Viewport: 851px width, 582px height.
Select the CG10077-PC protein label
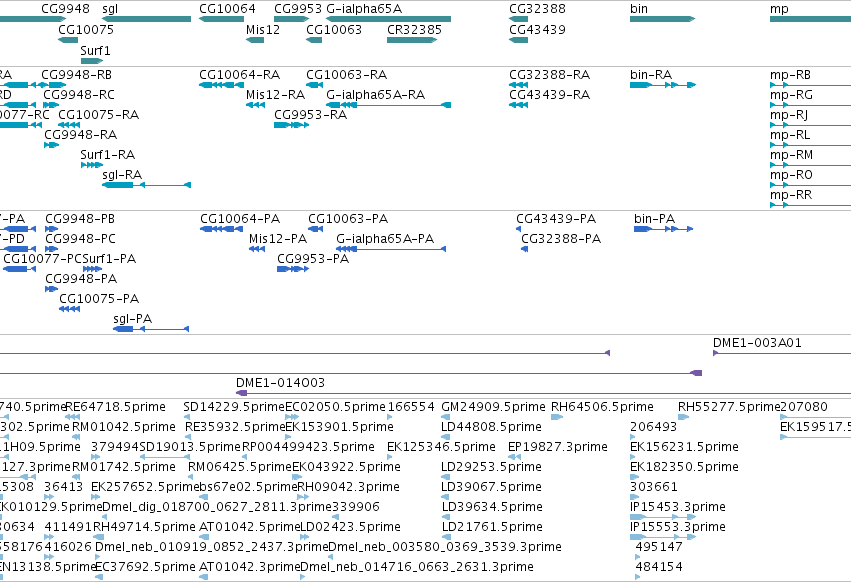click(42, 259)
